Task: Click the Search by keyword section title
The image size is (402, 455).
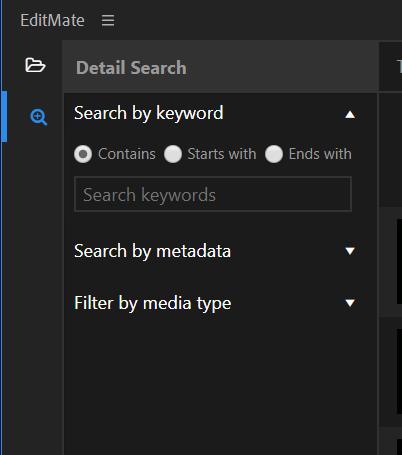Action: (x=149, y=113)
